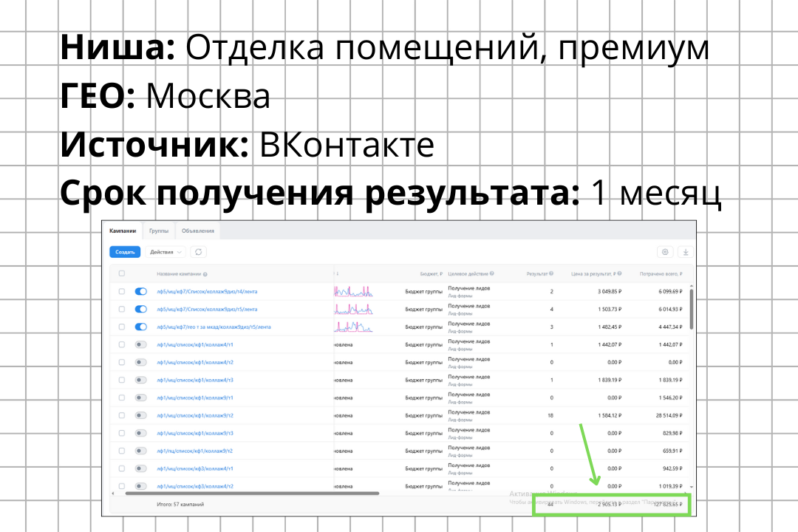Open campaign лф1/пц/список/кф1/коллаж9/т2
The height and width of the screenshot is (532, 798).
click(195, 451)
